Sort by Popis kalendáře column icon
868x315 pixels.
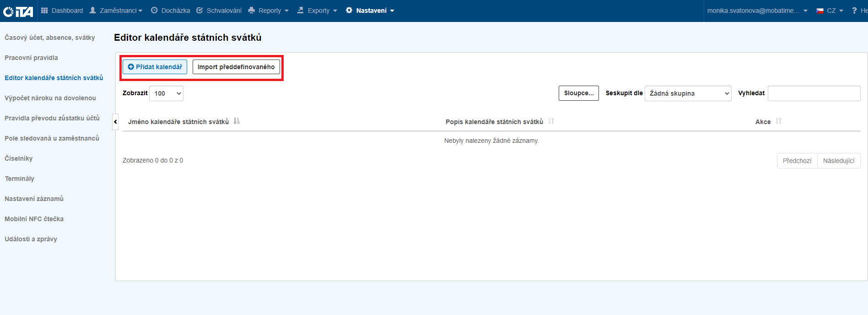(551, 121)
